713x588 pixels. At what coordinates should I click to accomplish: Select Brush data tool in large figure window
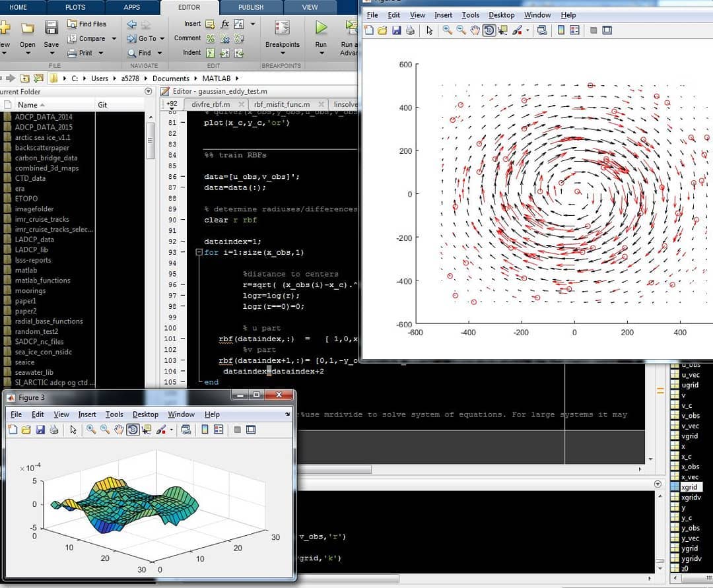pos(517,30)
